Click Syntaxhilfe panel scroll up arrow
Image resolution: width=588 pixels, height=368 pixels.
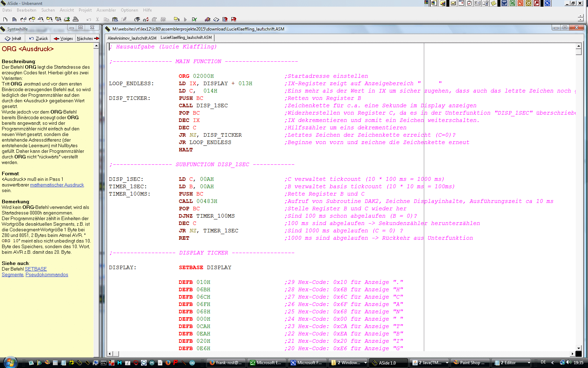[x=96, y=46]
